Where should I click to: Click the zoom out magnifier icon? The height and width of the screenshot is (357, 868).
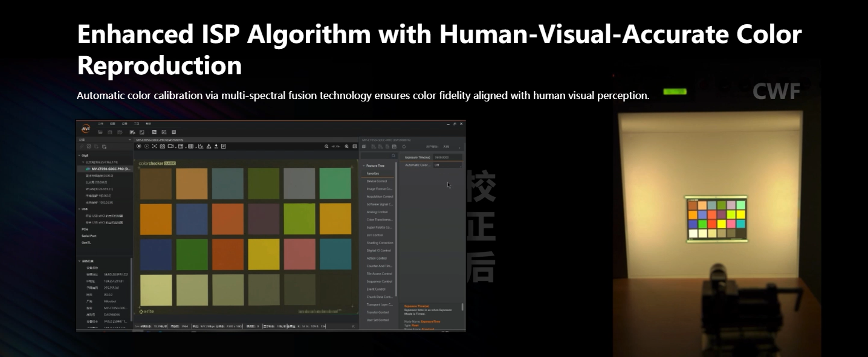327,146
